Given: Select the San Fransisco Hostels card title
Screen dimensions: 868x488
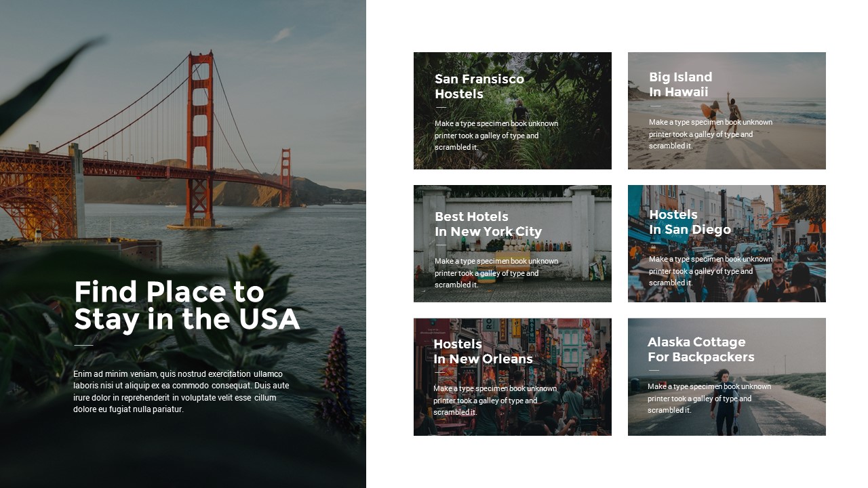Looking at the screenshot, I should pos(479,86).
